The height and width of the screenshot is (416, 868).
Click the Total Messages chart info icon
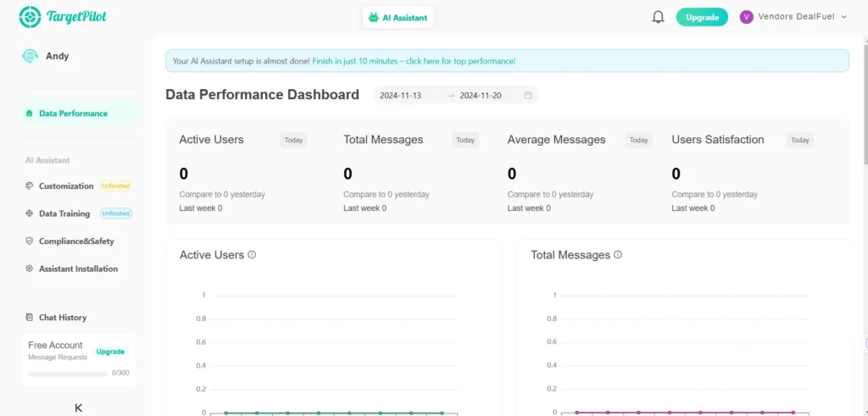click(618, 255)
